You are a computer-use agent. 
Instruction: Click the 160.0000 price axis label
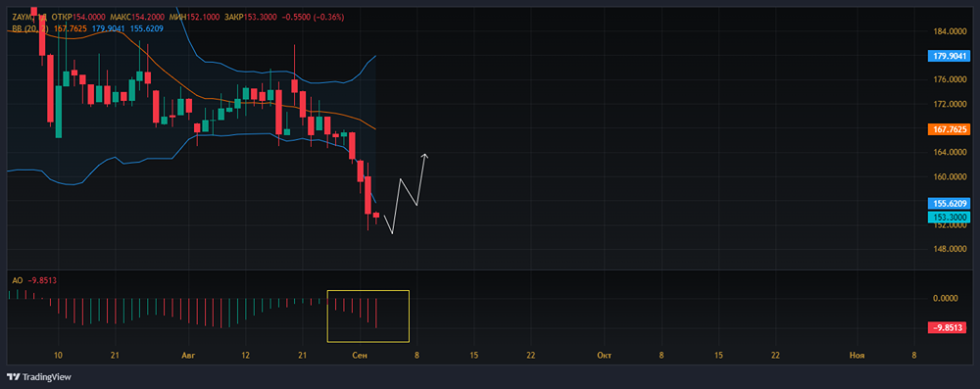(950, 176)
